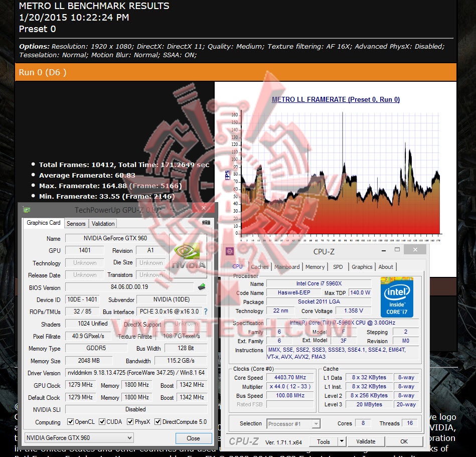This screenshot has height=457, width=476.
Task: Click the CPU Name Intel Core i7 5960X
Action: pos(319,283)
